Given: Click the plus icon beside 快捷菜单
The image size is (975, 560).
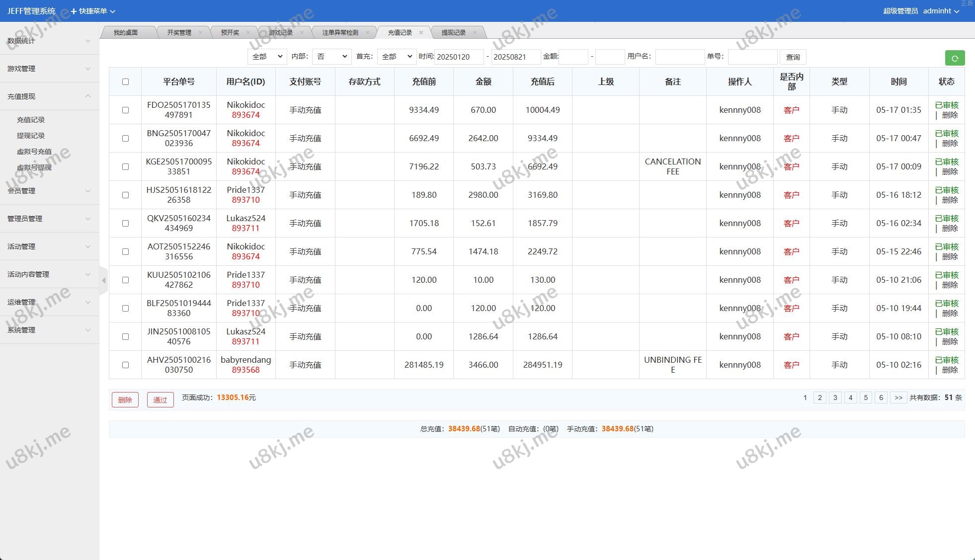Looking at the screenshot, I should tap(74, 11).
